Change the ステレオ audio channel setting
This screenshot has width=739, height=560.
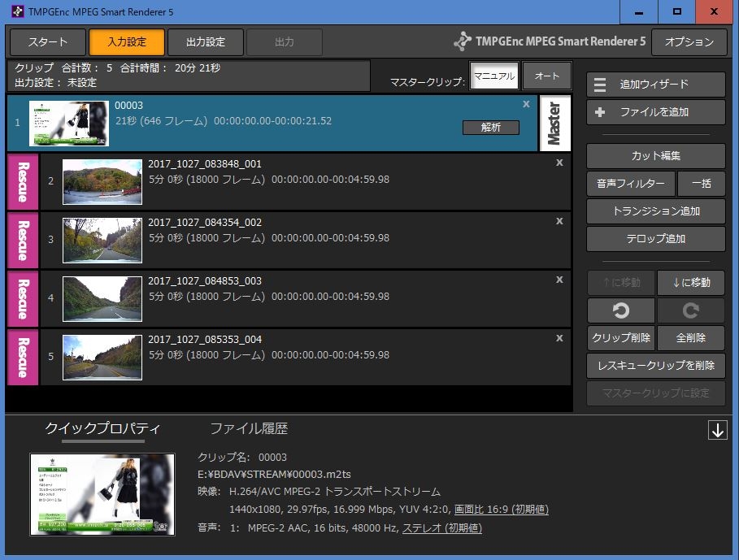[441, 528]
